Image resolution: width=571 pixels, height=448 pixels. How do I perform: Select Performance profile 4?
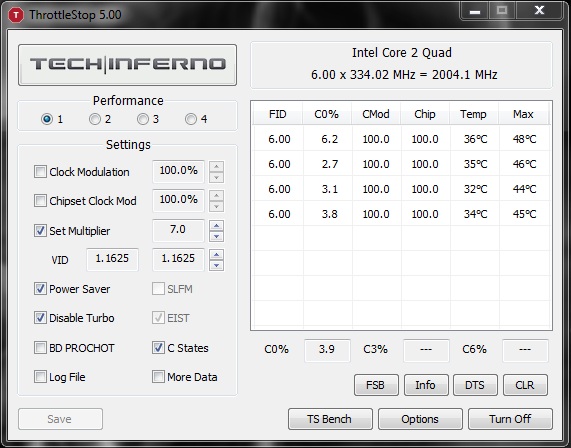[191, 119]
